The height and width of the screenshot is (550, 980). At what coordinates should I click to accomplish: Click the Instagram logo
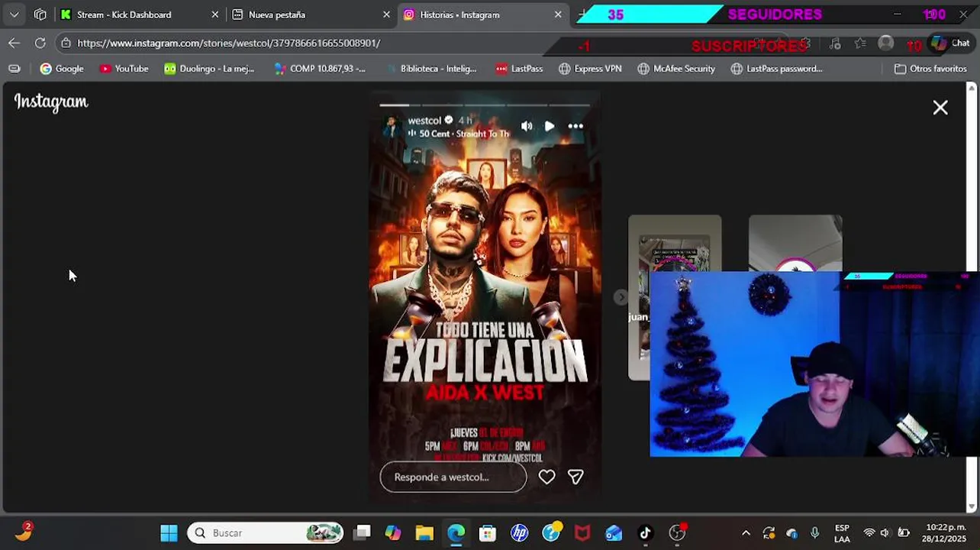coord(51,102)
